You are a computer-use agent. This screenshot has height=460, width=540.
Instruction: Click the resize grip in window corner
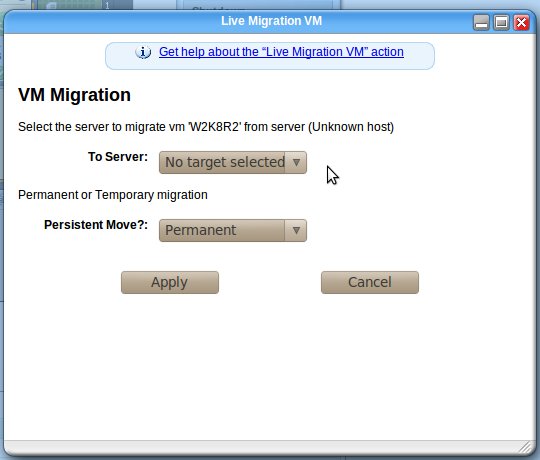526,447
